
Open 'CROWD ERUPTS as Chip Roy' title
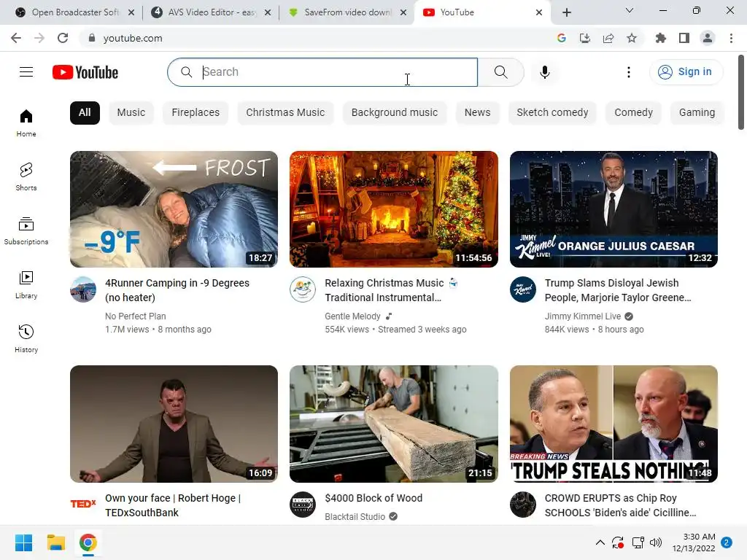coord(620,505)
